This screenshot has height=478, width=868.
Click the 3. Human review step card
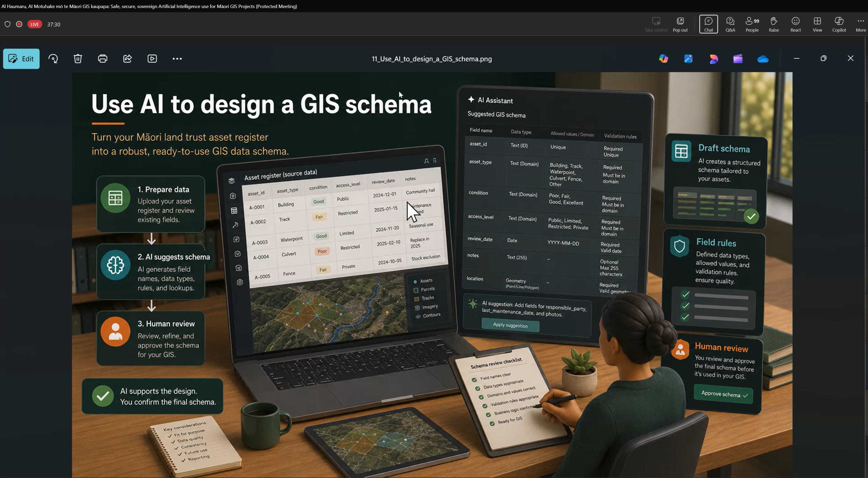pos(150,338)
